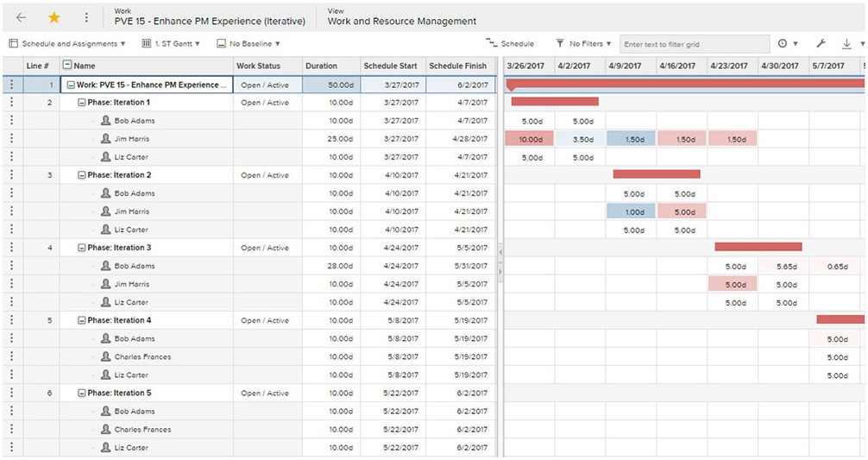The height and width of the screenshot is (460, 868).
Task: Select the top project summary Gantt bar
Action: (x=685, y=84)
